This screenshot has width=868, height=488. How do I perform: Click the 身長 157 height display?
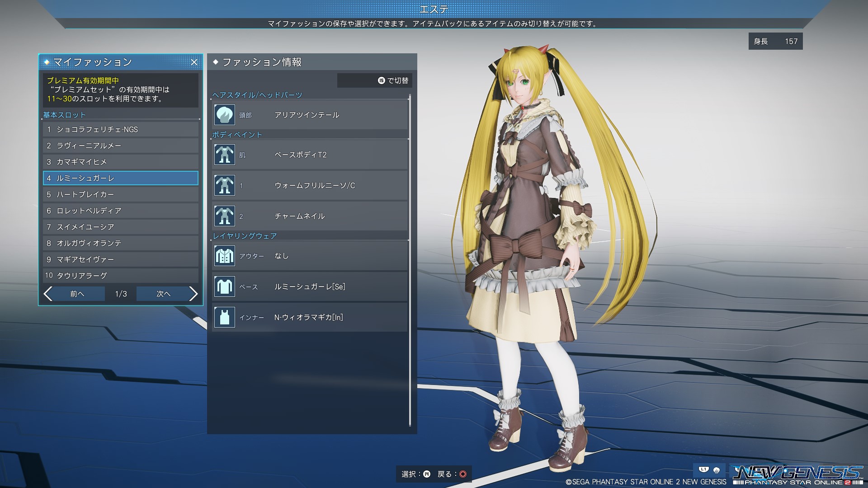[775, 41]
